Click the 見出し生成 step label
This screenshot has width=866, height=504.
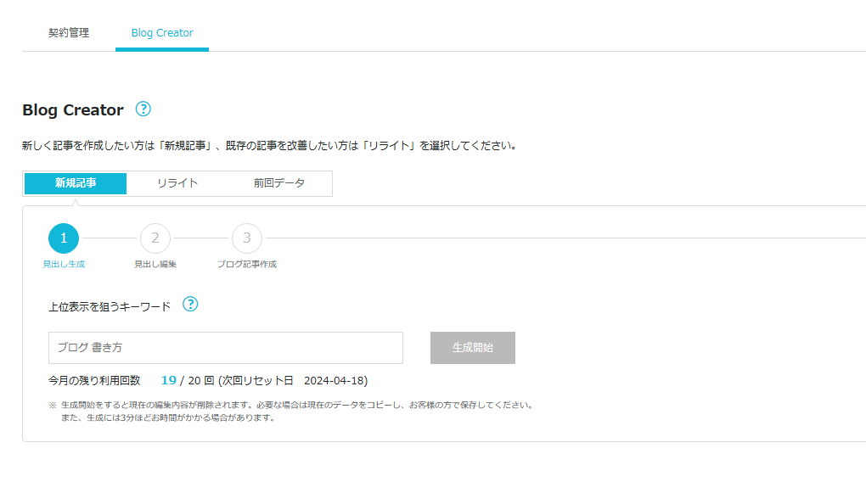pyautogui.click(x=64, y=265)
